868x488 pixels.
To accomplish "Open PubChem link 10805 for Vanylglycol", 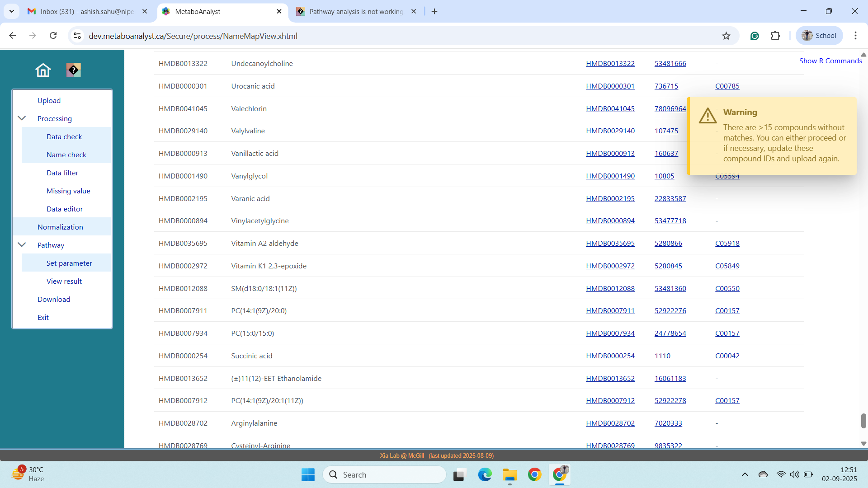I will (664, 176).
